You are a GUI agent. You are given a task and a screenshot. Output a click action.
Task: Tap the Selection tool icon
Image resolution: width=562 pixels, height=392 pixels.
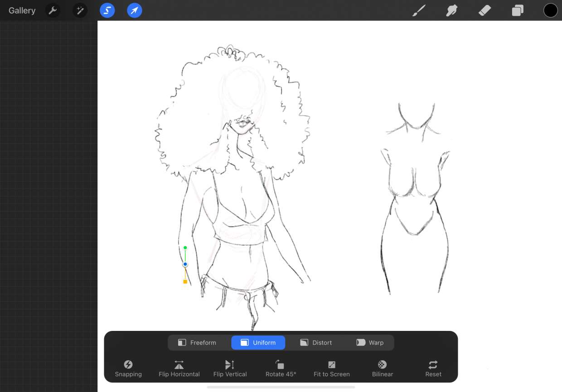click(107, 10)
